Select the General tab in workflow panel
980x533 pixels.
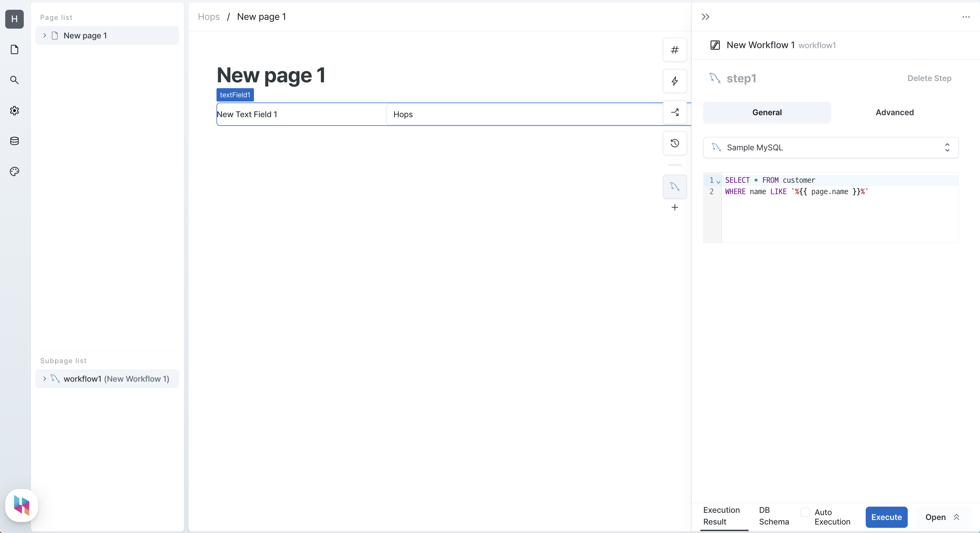coord(767,112)
